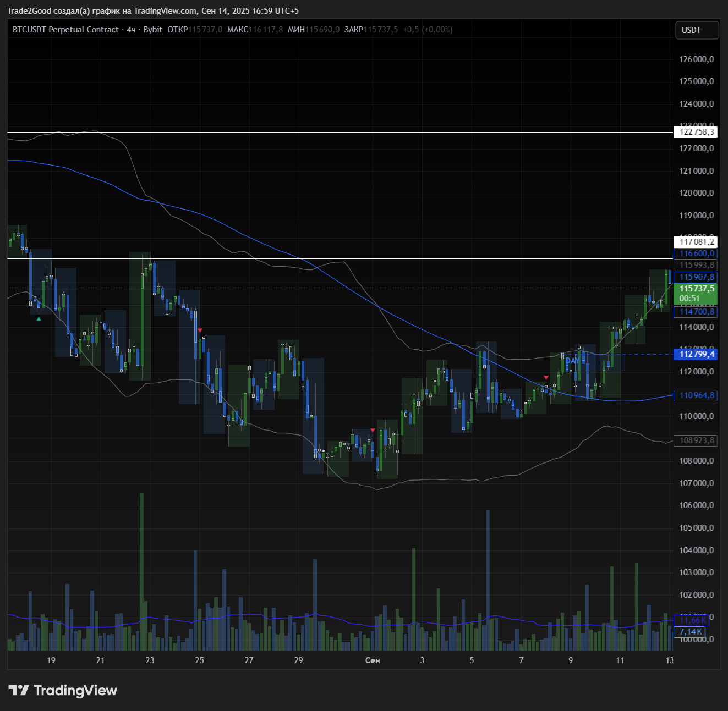Click the 7,14K volume value label
Screen dimensions: 728x711
(691, 632)
